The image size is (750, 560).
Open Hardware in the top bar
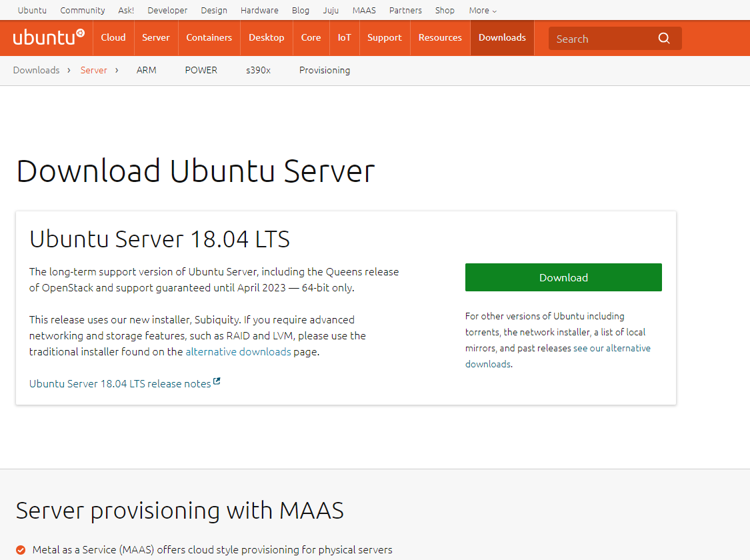259,10
